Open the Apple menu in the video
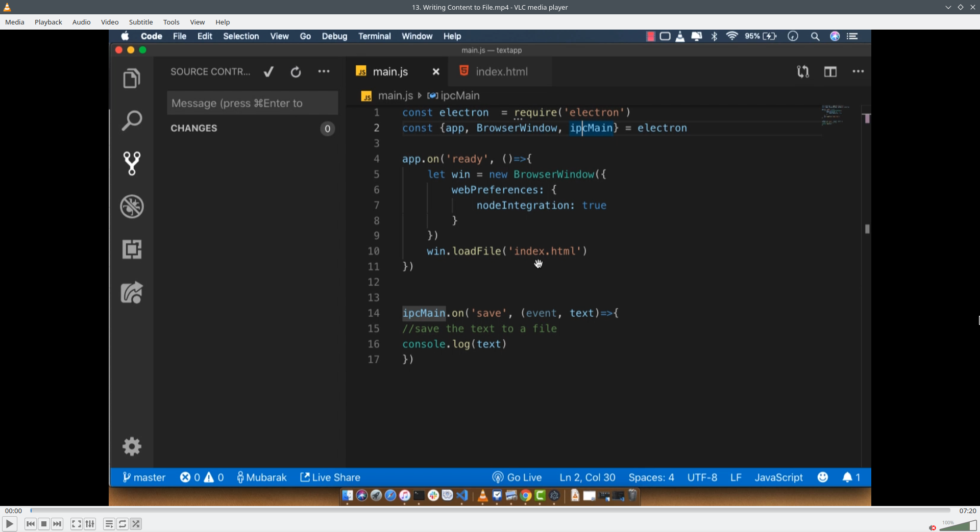This screenshot has height=532, width=980. [x=125, y=36]
